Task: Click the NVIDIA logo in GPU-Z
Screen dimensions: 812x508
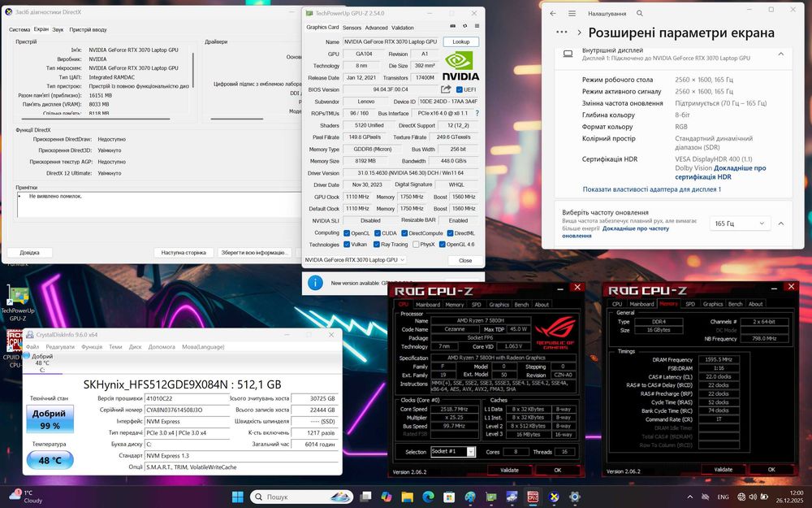Action: [460, 66]
